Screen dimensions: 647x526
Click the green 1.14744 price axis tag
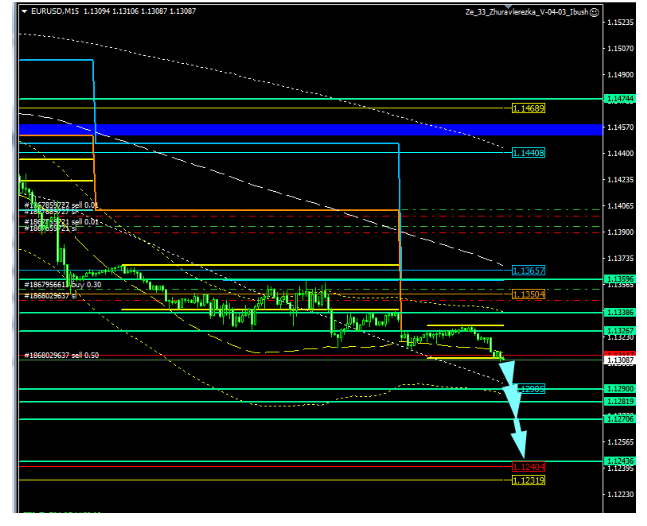pos(620,98)
